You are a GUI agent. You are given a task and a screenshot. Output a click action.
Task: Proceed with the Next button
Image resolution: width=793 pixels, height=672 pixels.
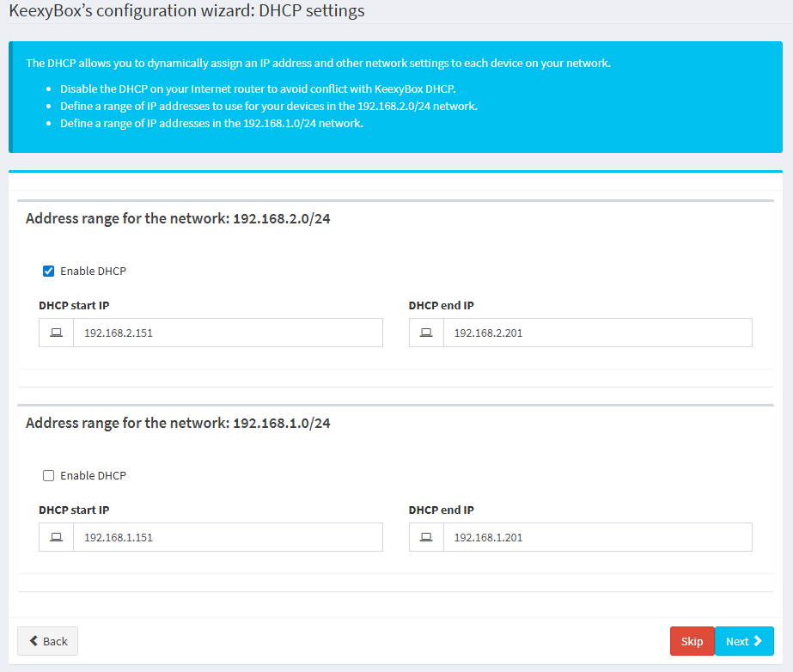click(744, 641)
